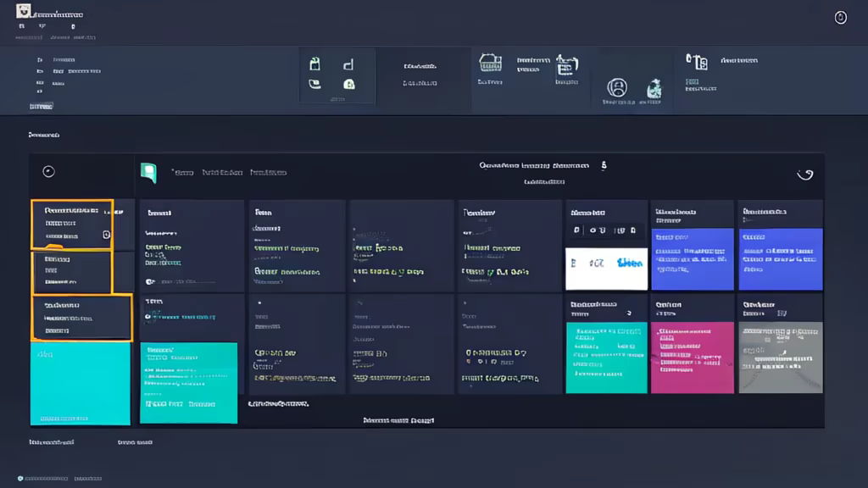
Task: Click the round face icon in top toolbar
Action: (x=617, y=87)
